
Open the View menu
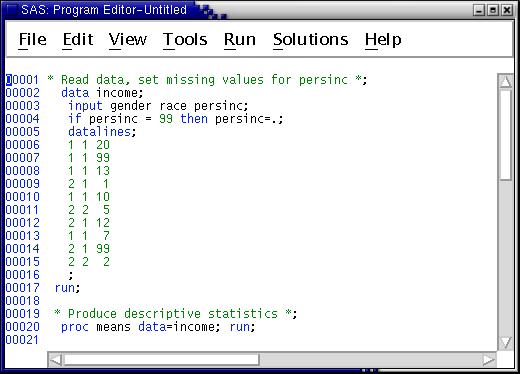coord(128,40)
